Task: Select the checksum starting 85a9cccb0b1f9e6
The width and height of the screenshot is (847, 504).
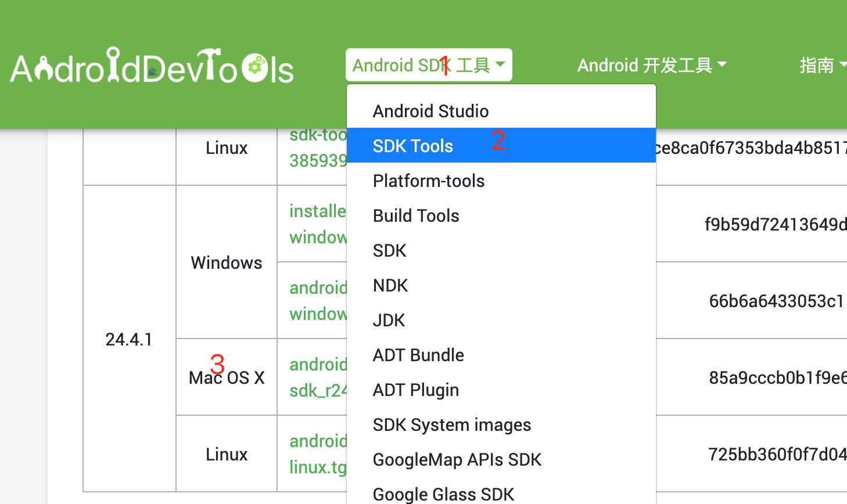Action: [778, 377]
